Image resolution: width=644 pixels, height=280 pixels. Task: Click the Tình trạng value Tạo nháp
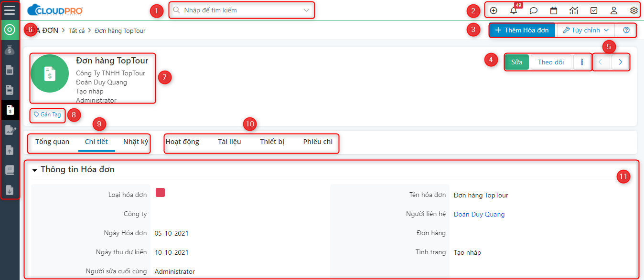click(467, 252)
